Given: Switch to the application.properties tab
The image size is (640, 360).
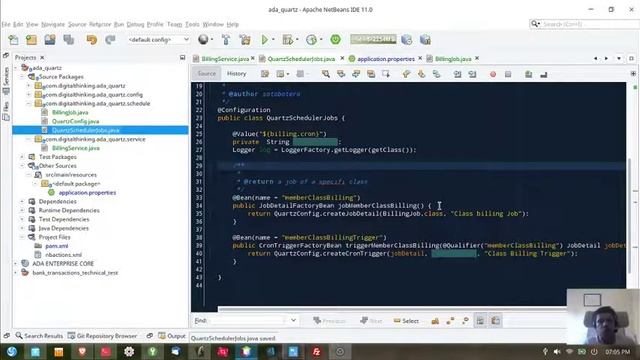Looking at the screenshot, I should coord(386,59).
